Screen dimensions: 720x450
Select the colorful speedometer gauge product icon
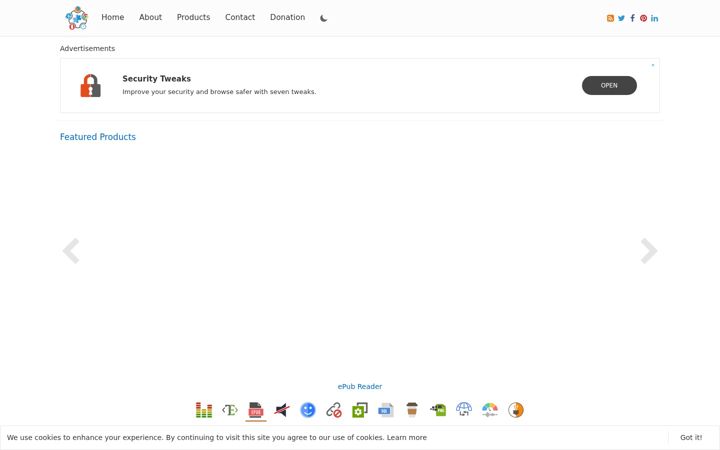coord(490,410)
